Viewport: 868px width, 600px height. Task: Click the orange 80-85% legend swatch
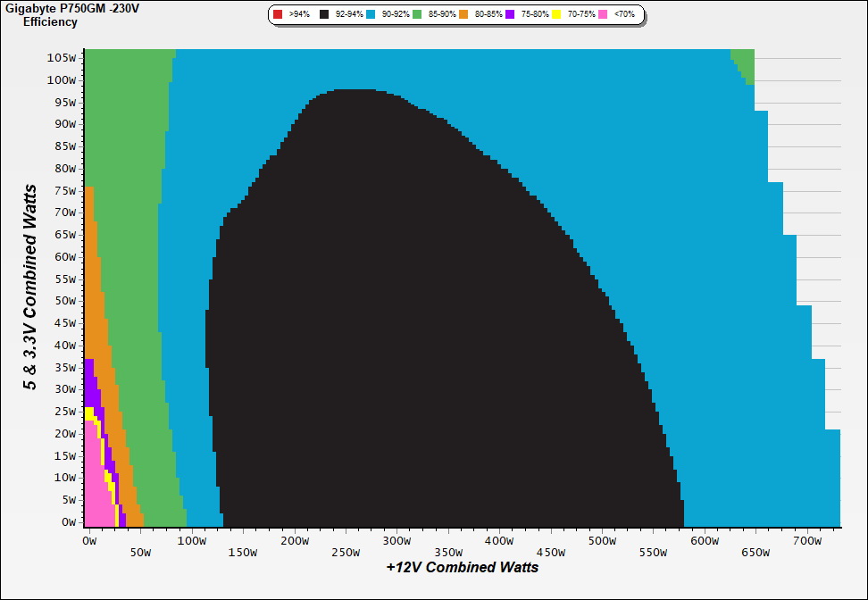464,15
